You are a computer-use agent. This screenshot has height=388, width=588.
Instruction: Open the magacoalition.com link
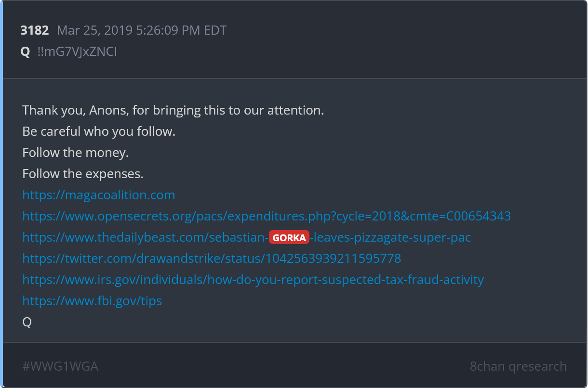coord(99,195)
